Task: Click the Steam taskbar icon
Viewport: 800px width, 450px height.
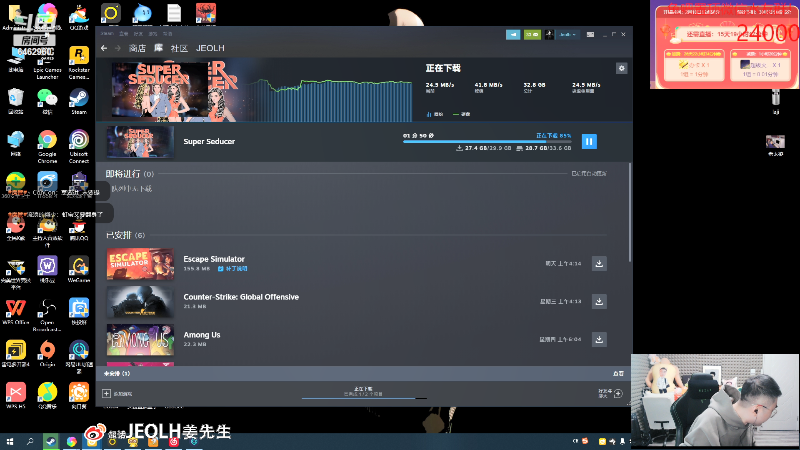Action: 50,442
